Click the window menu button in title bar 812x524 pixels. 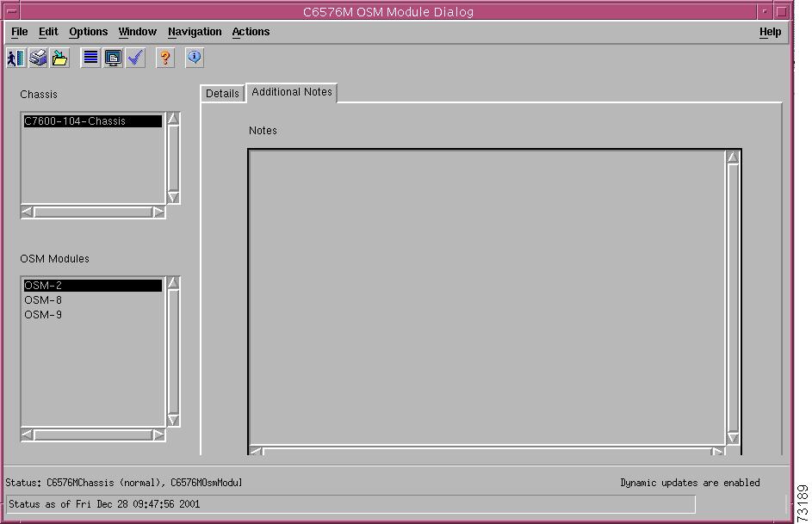pyautogui.click(x=11, y=11)
